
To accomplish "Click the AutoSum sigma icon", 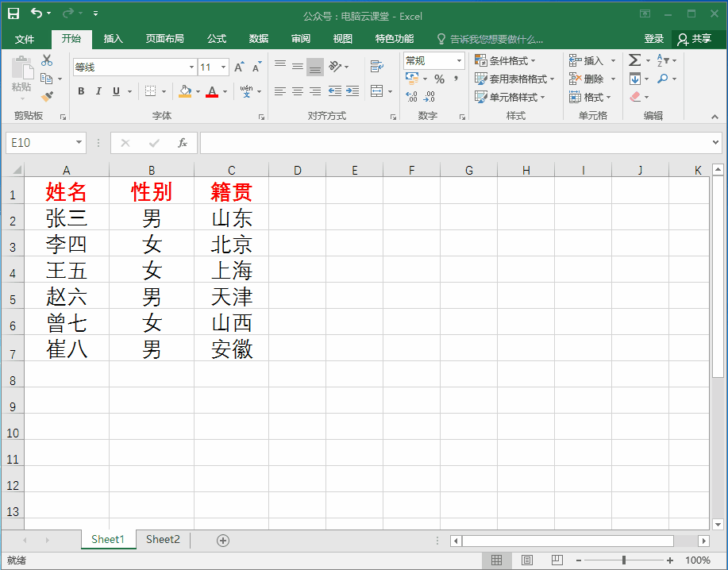I will [x=634, y=60].
